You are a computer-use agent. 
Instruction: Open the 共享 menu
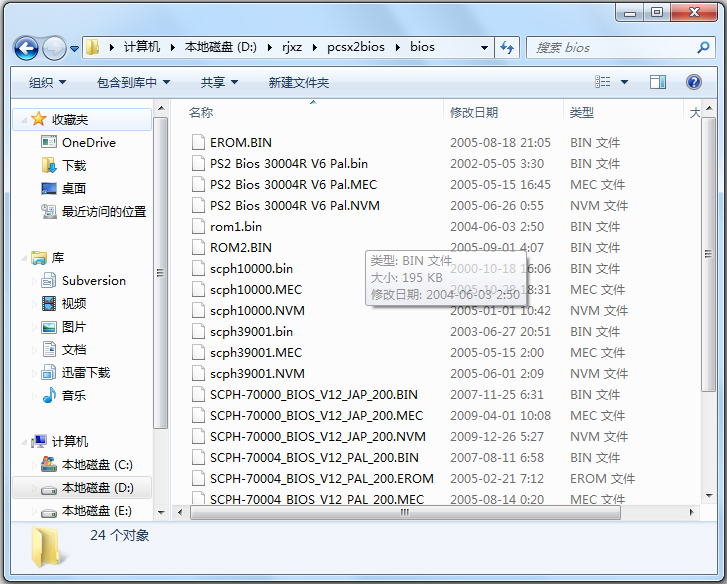point(219,83)
